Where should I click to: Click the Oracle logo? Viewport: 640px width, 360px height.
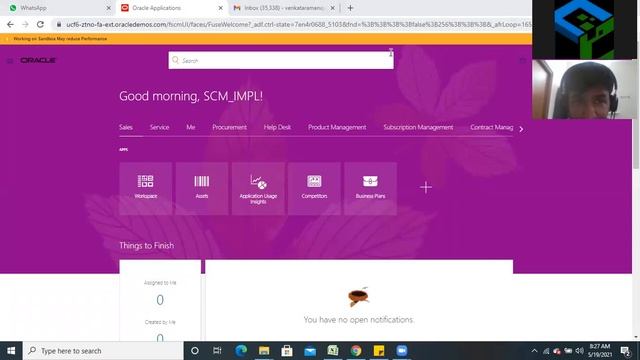coord(38,60)
